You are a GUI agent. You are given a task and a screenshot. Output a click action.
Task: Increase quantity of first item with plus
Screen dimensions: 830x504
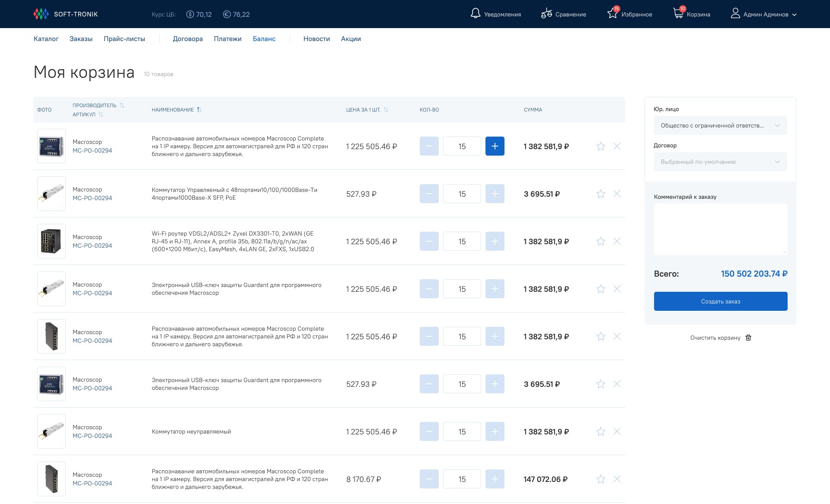click(495, 146)
